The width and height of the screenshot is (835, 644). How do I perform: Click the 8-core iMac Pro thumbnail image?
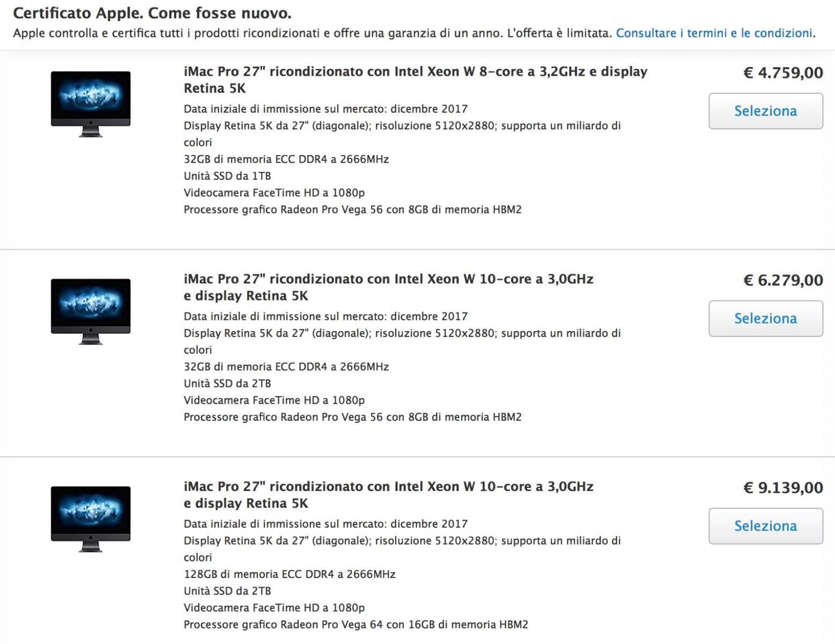tap(91, 104)
